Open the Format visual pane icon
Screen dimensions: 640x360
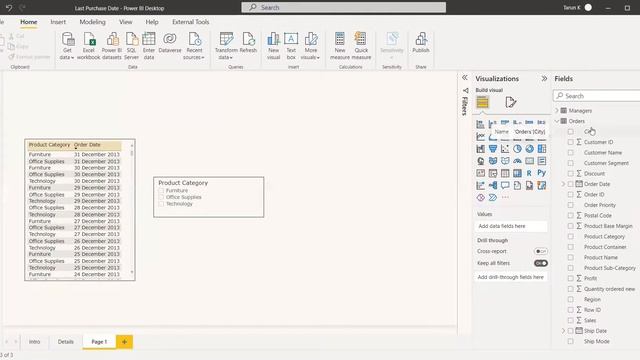[511, 102]
